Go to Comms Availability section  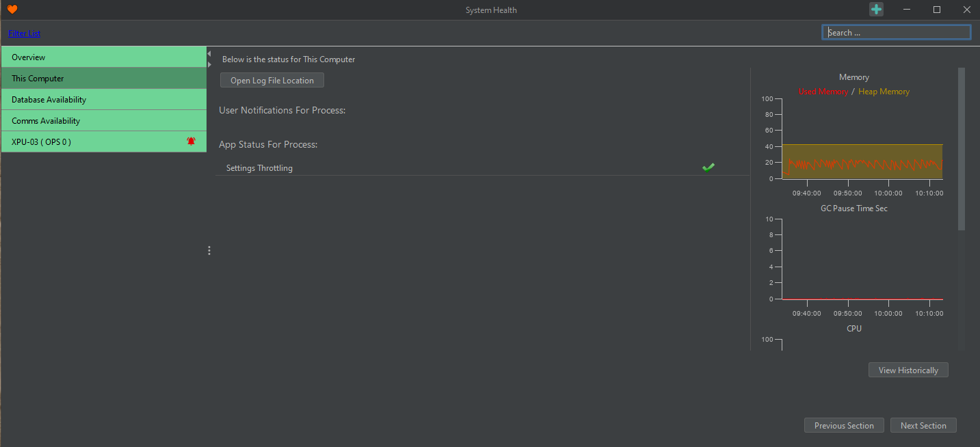pos(103,121)
